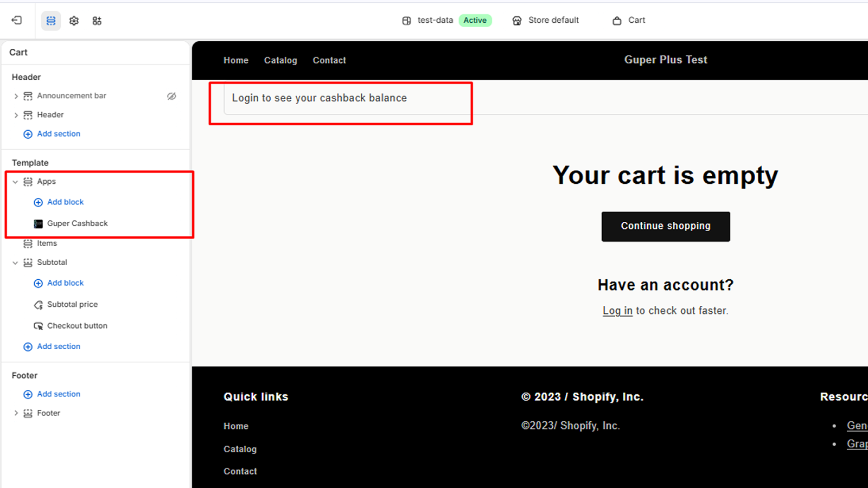Open the Cart template selector
The height and width of the screenshot is (488, 868).
point(629,21)
